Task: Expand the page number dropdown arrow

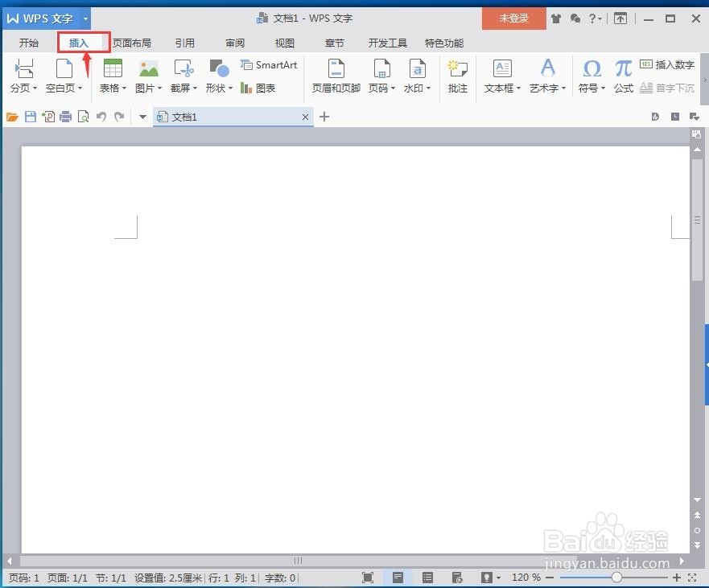Action: (x=394, y=88)
